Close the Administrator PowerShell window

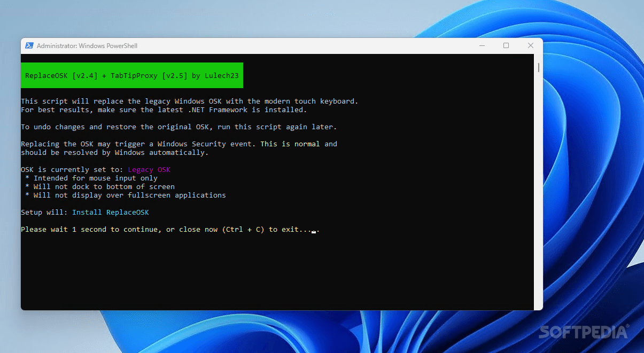[x=531, y=46]
